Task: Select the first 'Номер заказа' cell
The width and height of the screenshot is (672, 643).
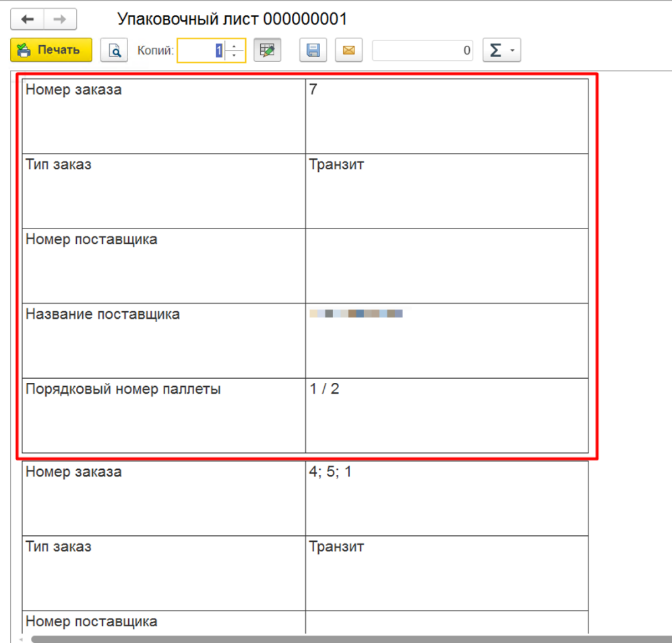Action: (164, 116)
